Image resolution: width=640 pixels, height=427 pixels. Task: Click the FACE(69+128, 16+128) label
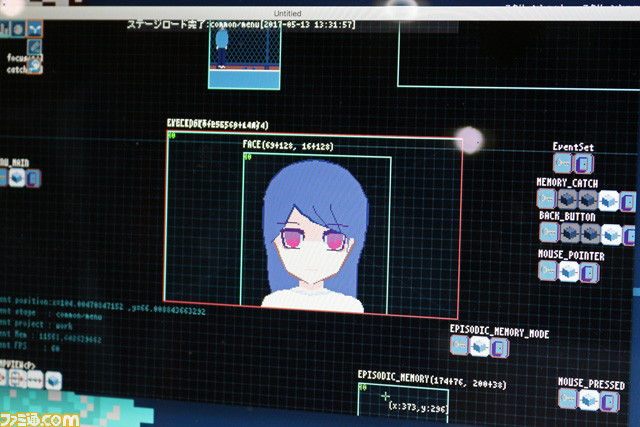[x=288, y=145]
